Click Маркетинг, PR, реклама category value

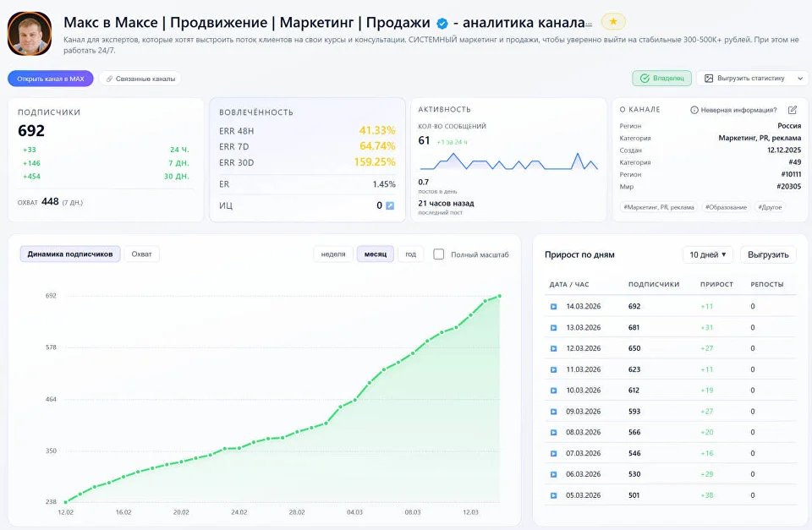(x=760, y=138)
